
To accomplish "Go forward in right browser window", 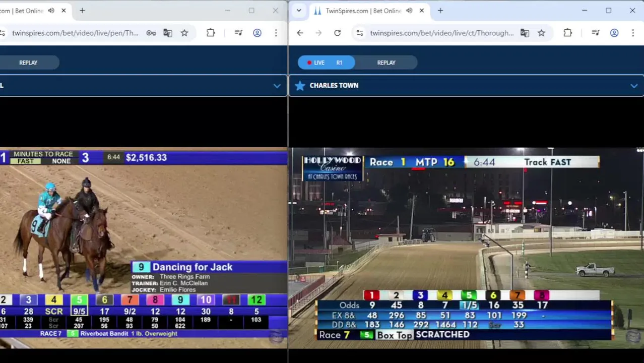I will tap(318, 33).
